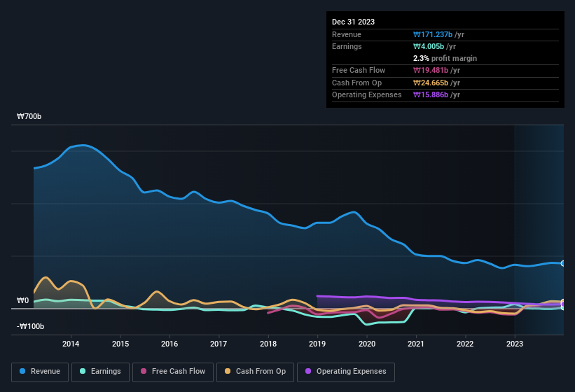575x392 pixels.
Task: Toggle Free Cash Flow legend button
Action: pyautogui.click(x=172, y=371)
